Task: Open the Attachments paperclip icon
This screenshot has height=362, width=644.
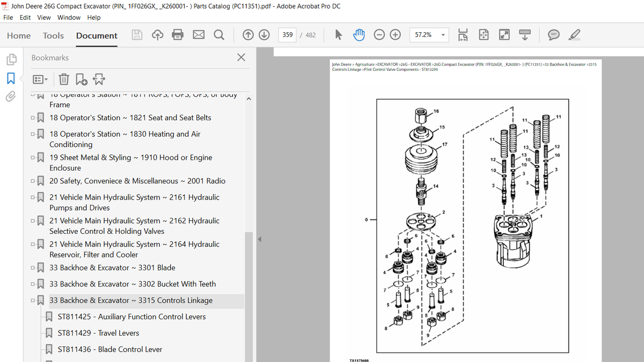Action: (x=11, y=97)
